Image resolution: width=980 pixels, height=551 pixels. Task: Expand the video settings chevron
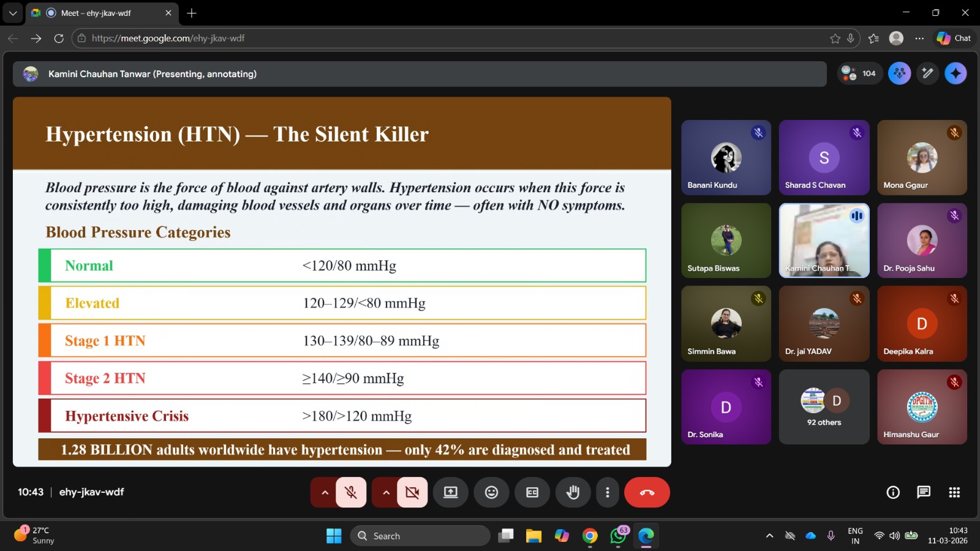tap(386, 492)
